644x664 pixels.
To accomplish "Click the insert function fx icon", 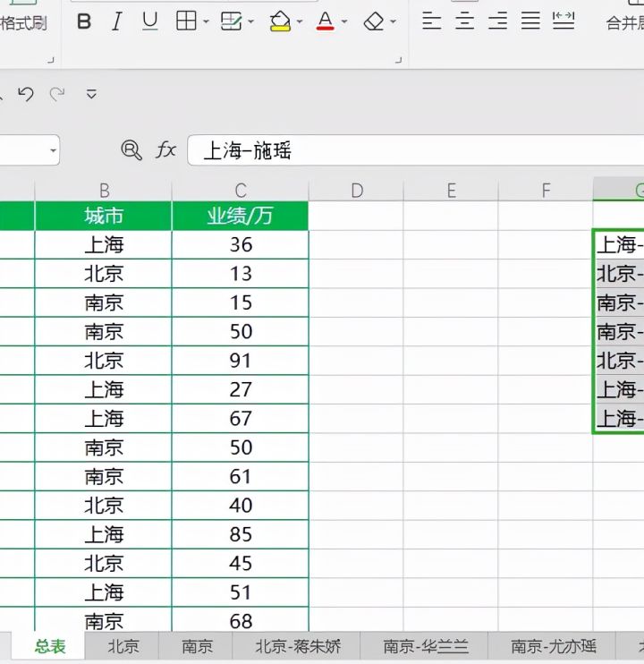I will tap(165, 150).
